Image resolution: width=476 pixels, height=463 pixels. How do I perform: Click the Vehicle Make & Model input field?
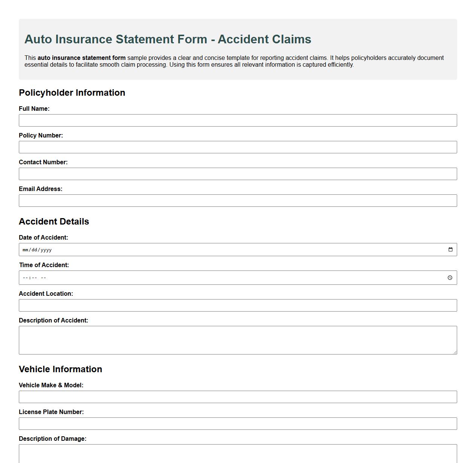click(237, 397)
